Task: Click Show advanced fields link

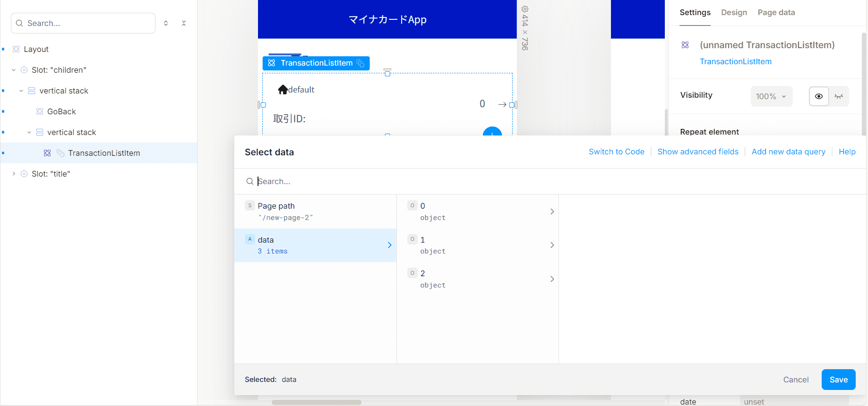Action: coord(698,152)
